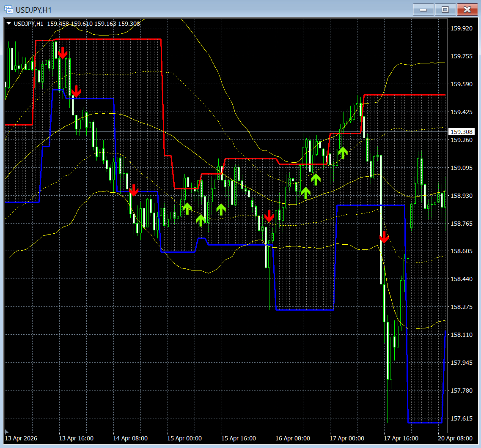The height and width of the screenshot is (448, 481).
Task: Minimize the USDJPY,H1 chart window
Action: [x=423, y=9]
